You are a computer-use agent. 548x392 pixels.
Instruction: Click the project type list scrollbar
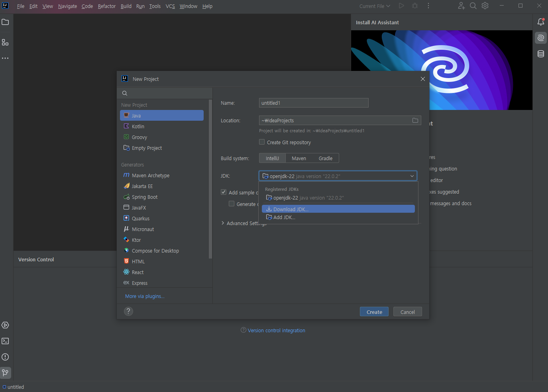[210, 179]
